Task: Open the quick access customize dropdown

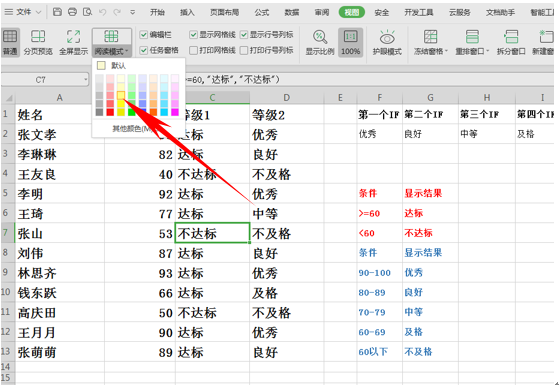Action: click(133, 12)
